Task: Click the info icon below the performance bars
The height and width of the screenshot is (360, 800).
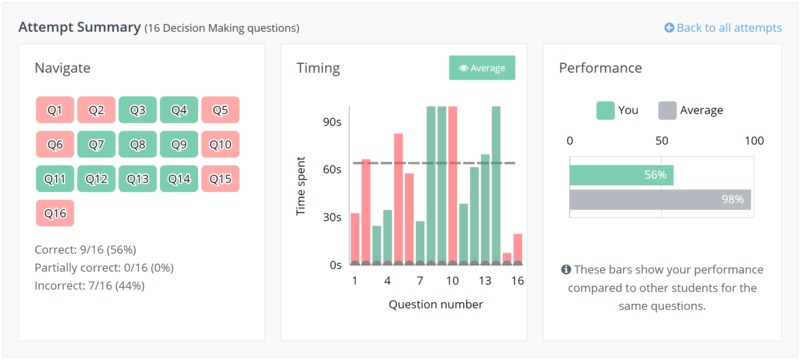Action: (x=566, y=269)
